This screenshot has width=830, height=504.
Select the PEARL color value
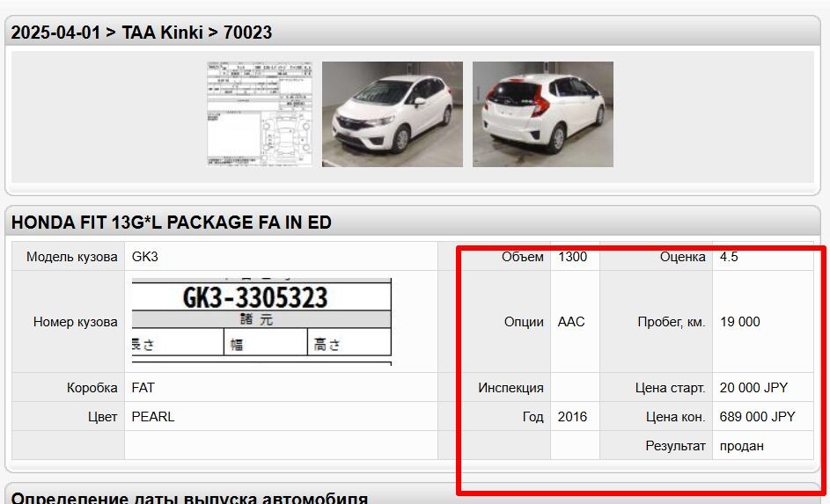[153, 417]
